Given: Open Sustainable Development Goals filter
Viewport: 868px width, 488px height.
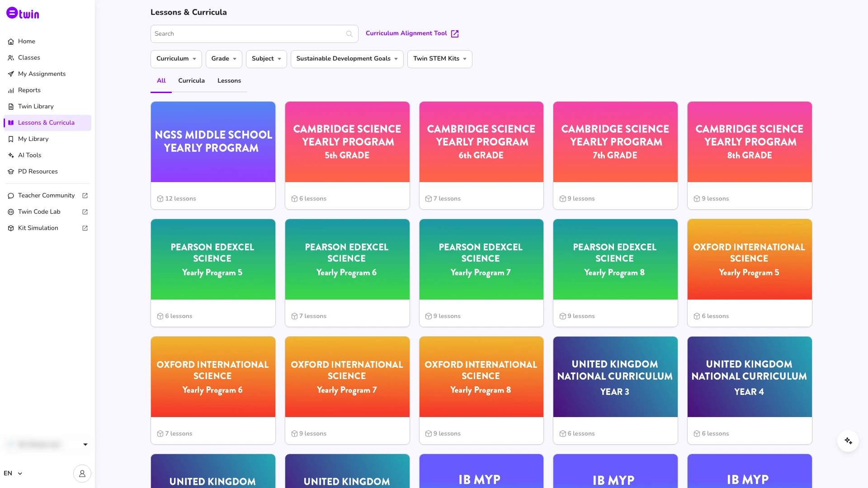Looking at the screenshot, I should pyautogui.click(x=347, y=59).
